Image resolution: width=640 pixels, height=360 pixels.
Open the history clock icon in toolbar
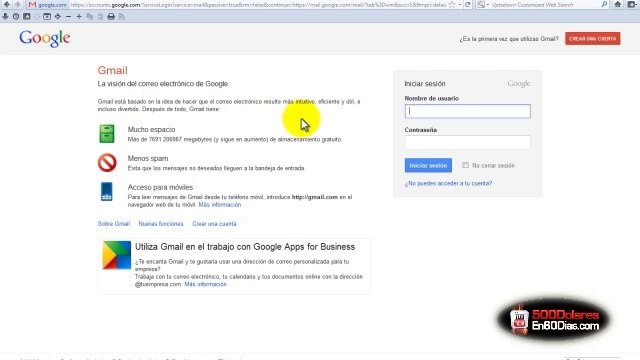[16, 17]
